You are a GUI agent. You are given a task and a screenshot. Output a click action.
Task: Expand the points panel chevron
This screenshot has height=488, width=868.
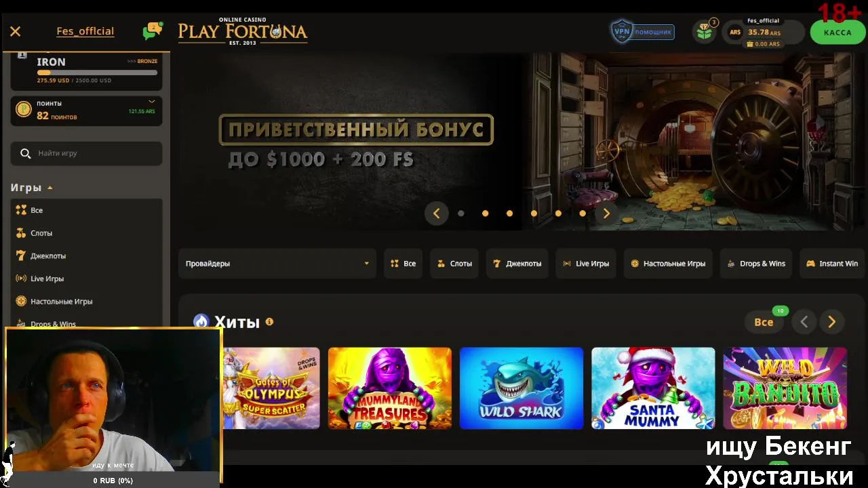click(x=152, y=102)
